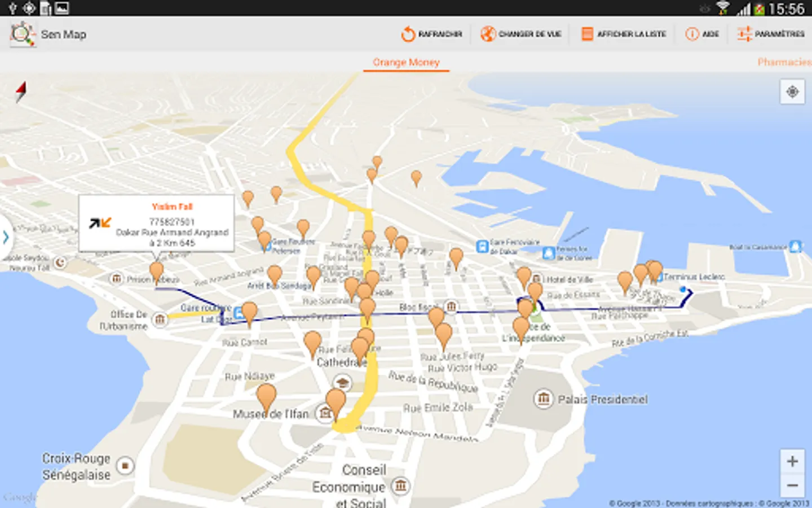Tap the Musée de l'Ifan museum icon
Viewport: 812px width, 508px height.
pos(325,413)
